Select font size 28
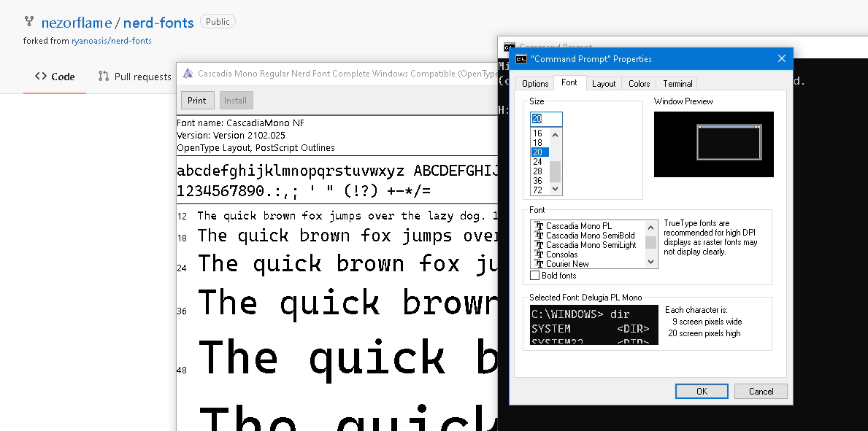Screen dimensions: 868x431 (x=539, y=171)
